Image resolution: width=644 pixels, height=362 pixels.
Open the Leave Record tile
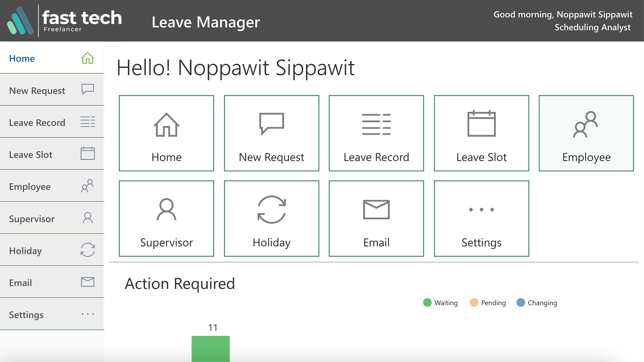[x=376, y=133]
